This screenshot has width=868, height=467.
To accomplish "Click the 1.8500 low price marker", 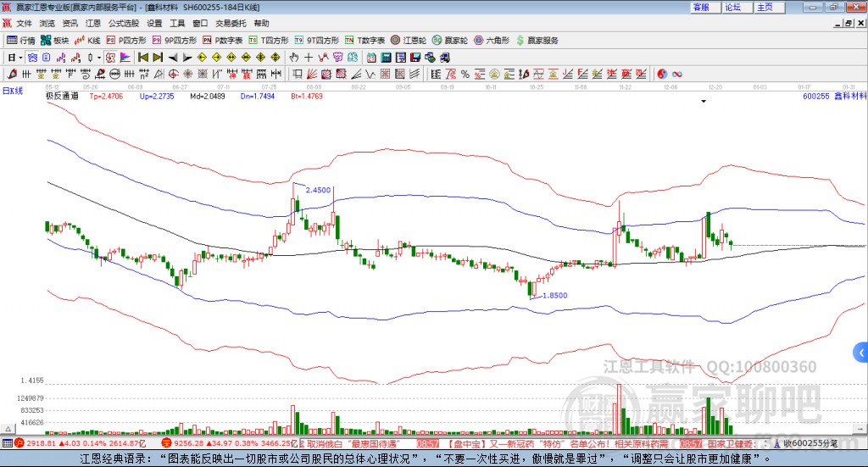I will 554,296.
